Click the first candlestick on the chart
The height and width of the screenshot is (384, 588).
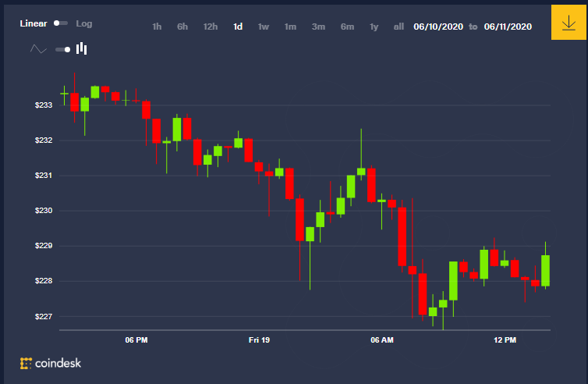point(64,94)
